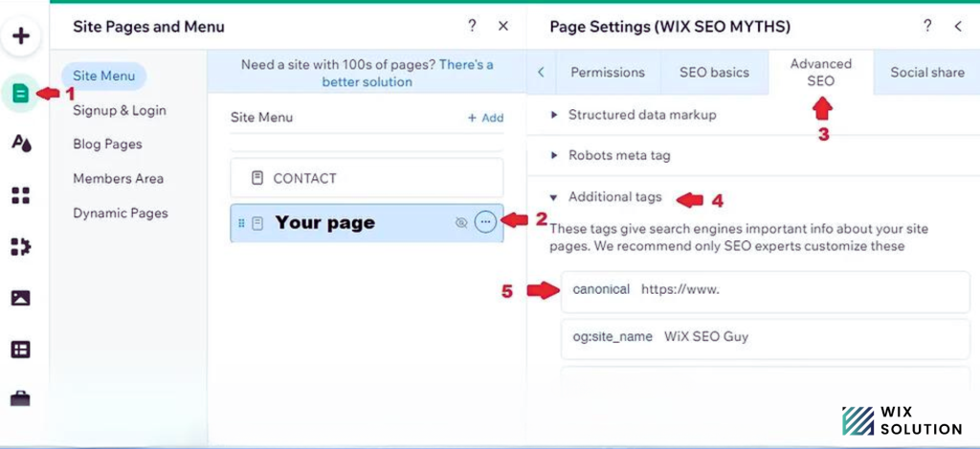Click the CONTACT page icon
This screenshot has width=980, height=449.
point(256,178)
